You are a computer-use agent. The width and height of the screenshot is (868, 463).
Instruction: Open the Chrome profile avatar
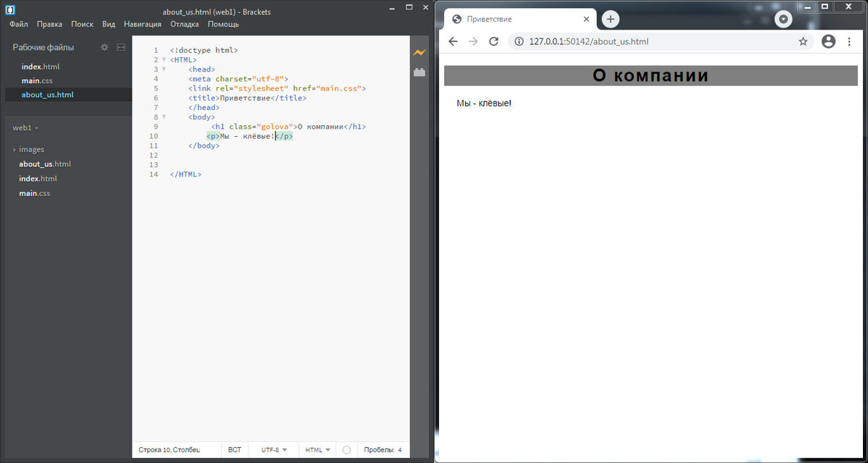click(829, 41)
